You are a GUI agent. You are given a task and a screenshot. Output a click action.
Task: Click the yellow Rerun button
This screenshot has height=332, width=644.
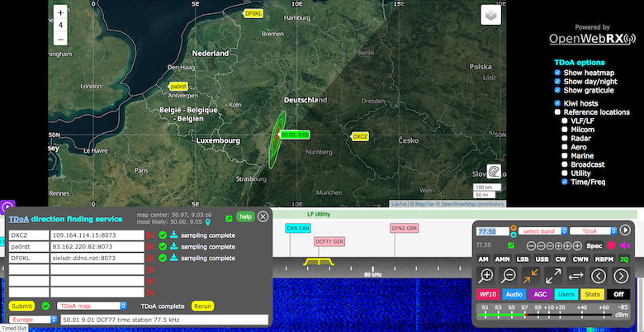click(x=203, y=306)
